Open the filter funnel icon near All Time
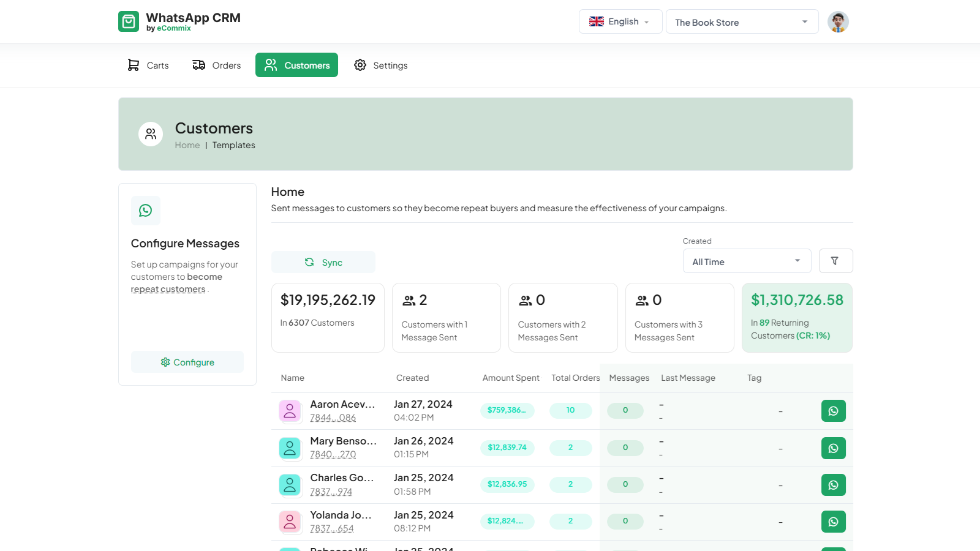980x551 pixels. coord(835,260)
